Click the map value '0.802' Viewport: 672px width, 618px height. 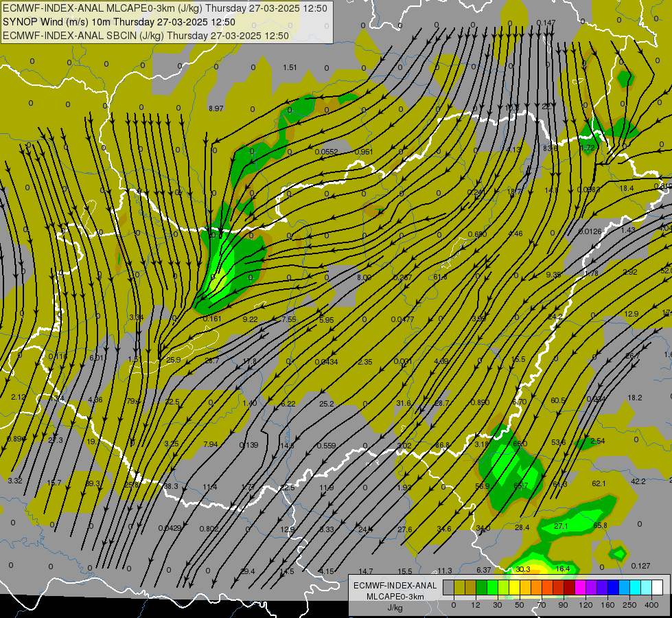(x=209, y=529)
